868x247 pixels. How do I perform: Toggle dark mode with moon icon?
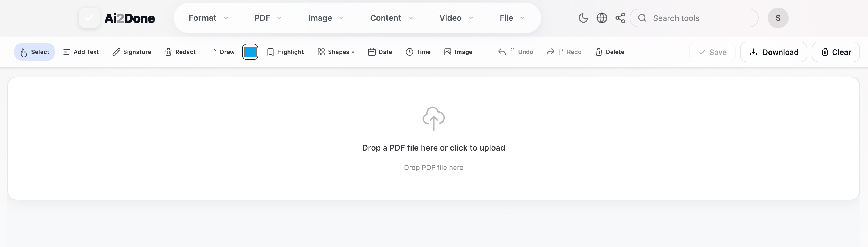583,18
